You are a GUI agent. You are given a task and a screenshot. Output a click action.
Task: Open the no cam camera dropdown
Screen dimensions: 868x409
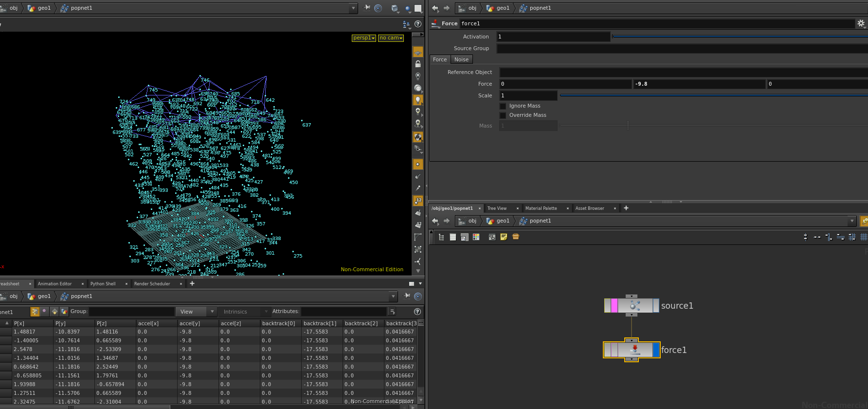point(391,38)
